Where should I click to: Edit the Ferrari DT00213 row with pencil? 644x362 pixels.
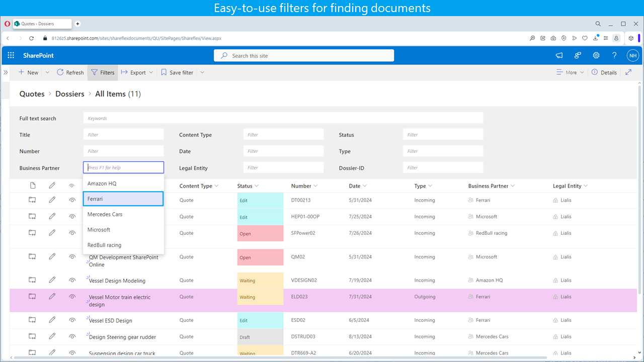tap(52, 200)
